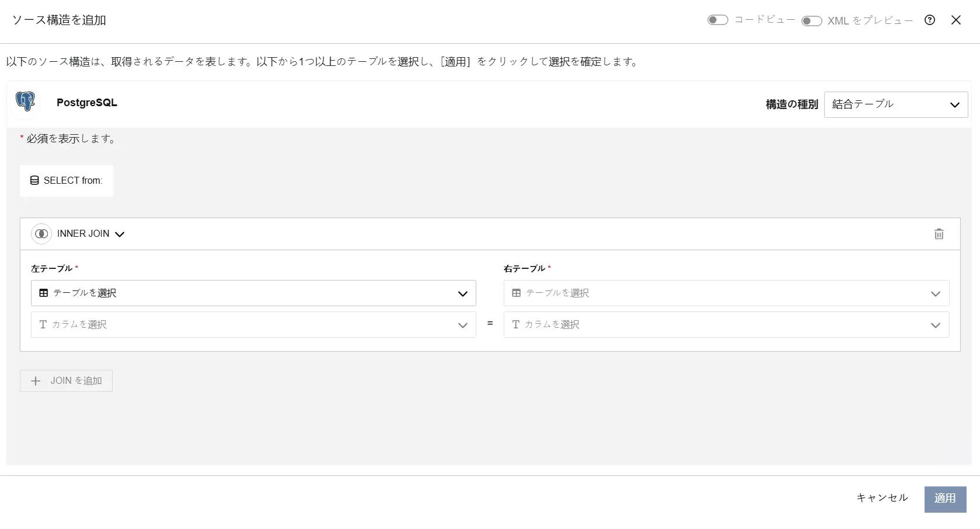The height and width of the screenshot is (529, 980).
Task: Click the ソース構造を追加 dialog title
Action: tap(60, 20)
